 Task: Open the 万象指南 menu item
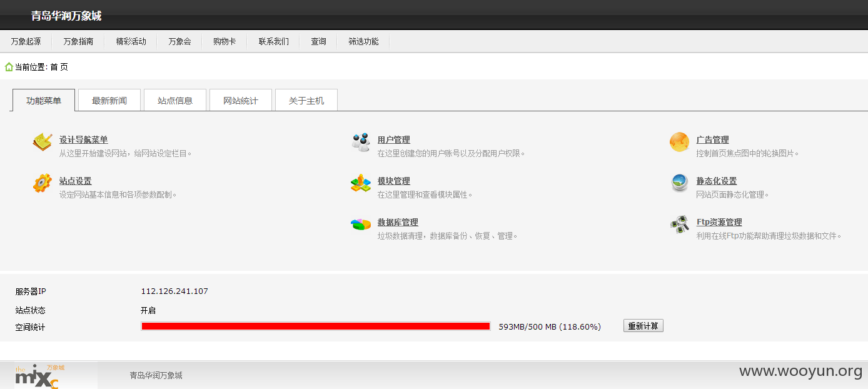[78, 41]
